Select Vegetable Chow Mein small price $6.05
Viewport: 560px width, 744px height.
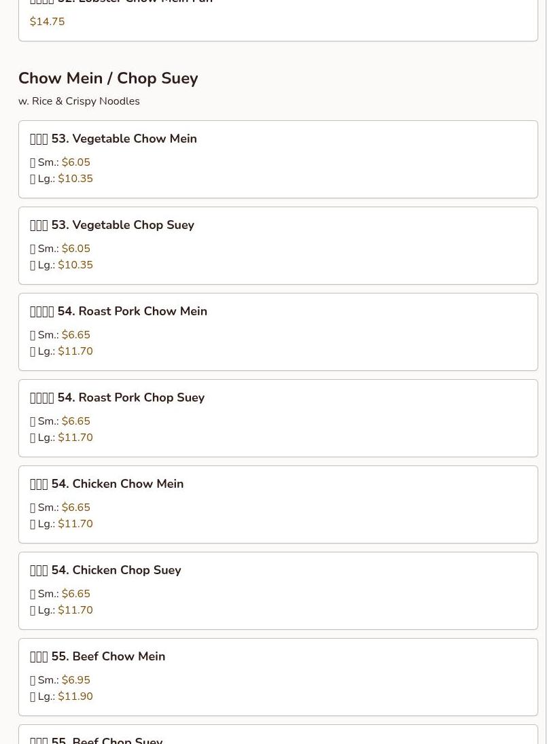(60, 162)
